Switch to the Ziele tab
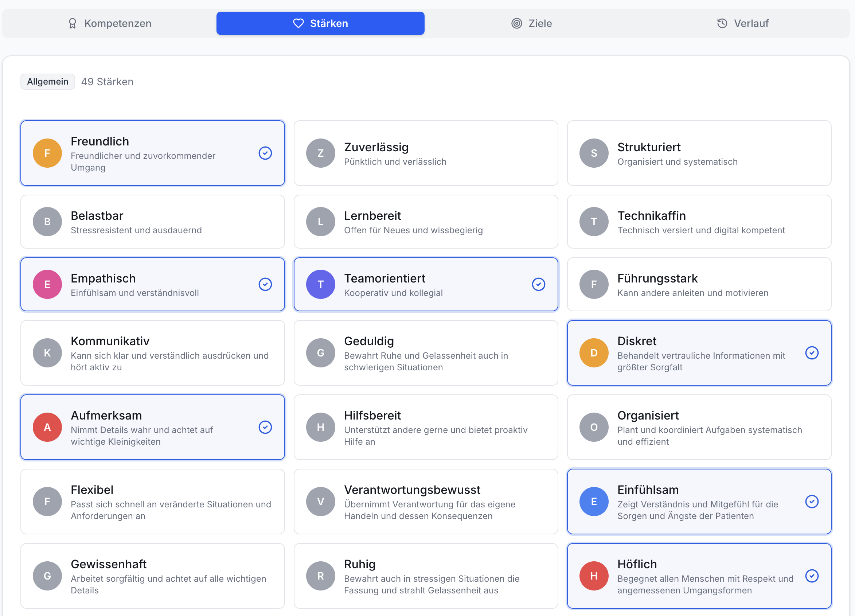 pyautogui.click(x=531, y=23)
